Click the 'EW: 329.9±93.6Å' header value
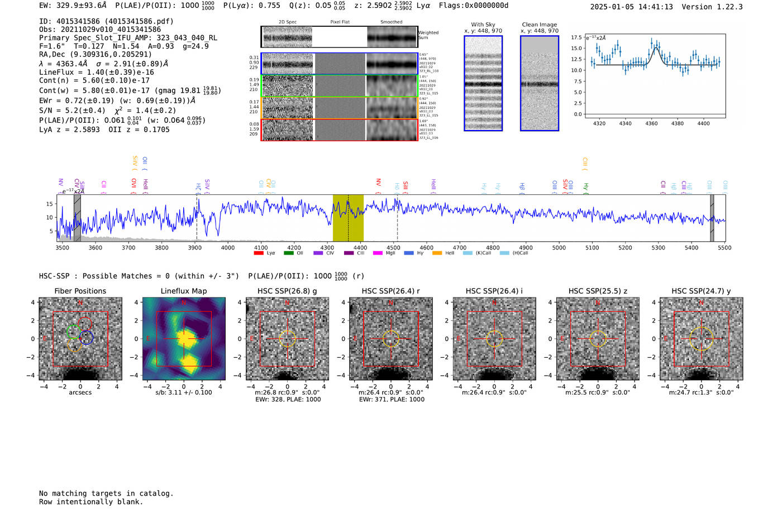The height and width of the screenshot is (532, 782). pos(73,6)
